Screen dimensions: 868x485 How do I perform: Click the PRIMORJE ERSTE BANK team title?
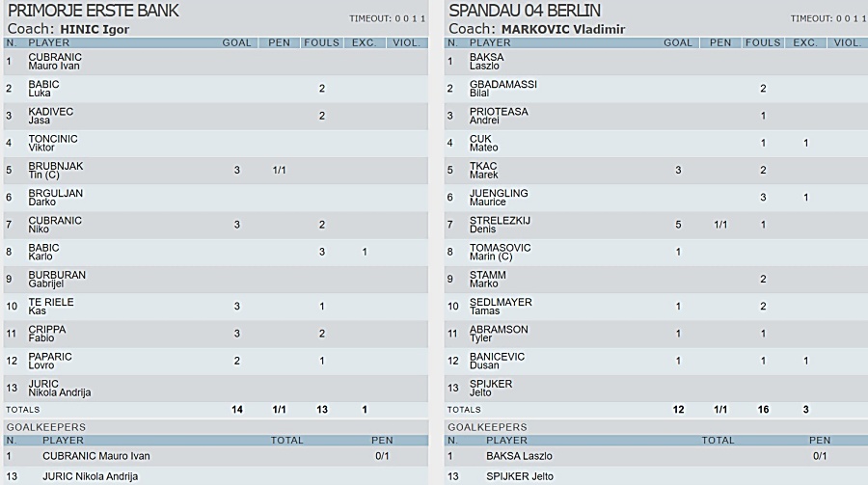coord(93,11)
